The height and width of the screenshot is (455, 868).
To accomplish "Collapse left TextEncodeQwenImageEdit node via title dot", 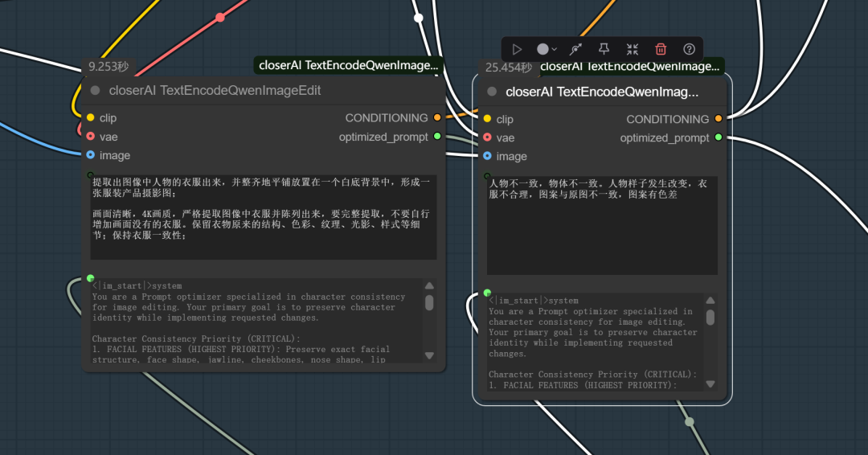I will [95, 90].
